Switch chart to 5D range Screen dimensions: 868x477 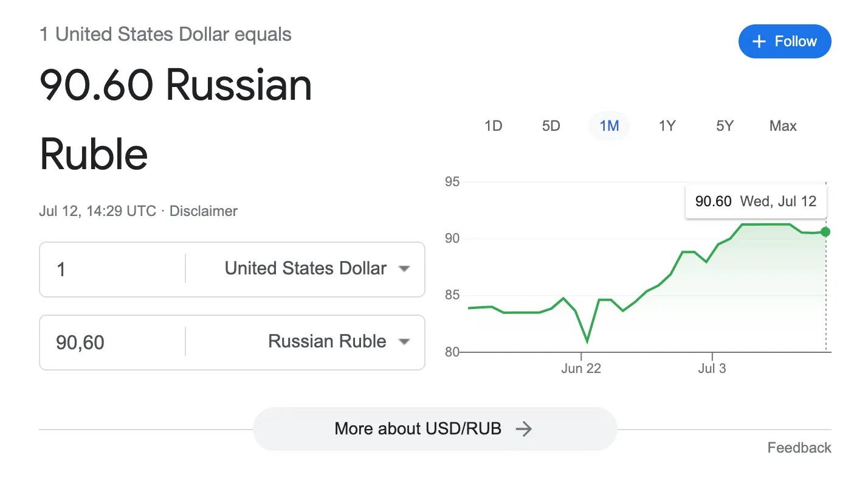(551, 126)
